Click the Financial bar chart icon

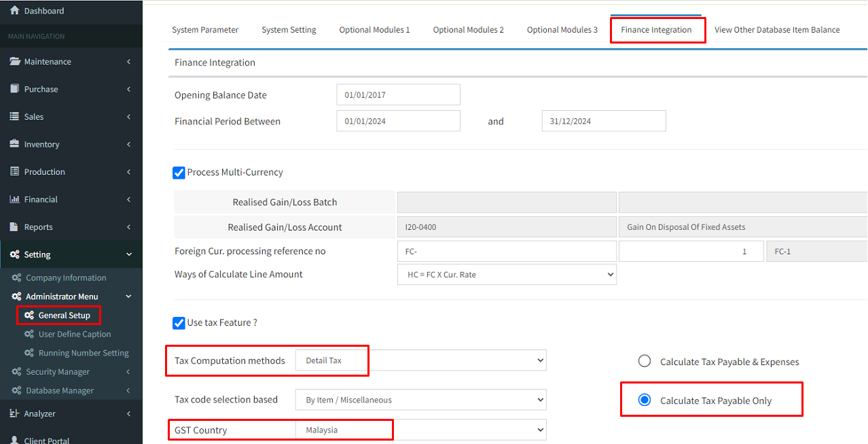pyautogui.click(x=14, y=199)
